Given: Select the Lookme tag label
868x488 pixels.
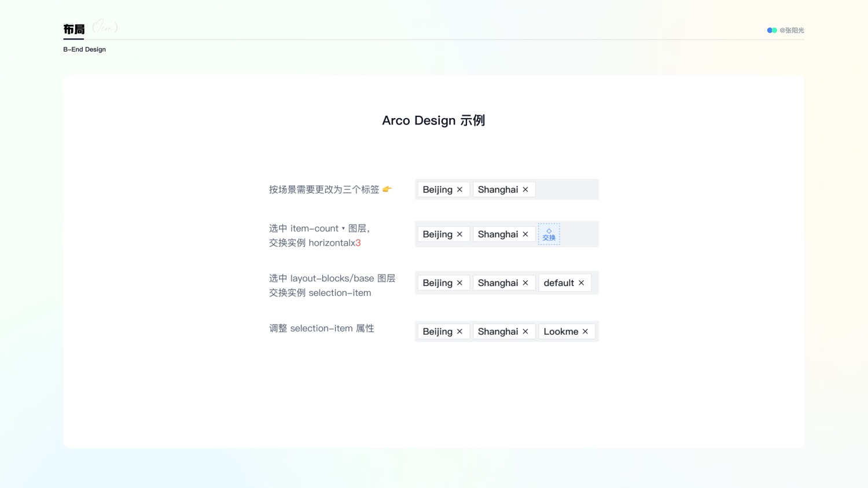Looking at the screenshot, I should click(561, 332).
